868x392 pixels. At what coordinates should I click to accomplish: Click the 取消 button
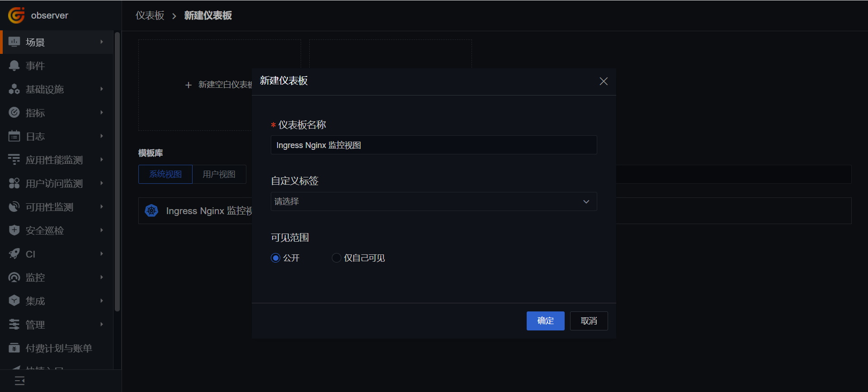(x=589, y=321)
